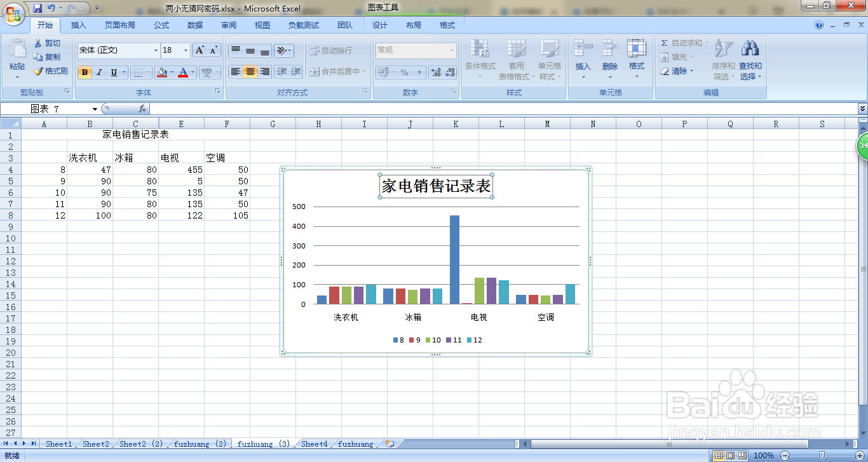Click horizontal scrollbar thumb
This screenshot has width=868, height=462.
pyautogui.click(x=670, y=444)
